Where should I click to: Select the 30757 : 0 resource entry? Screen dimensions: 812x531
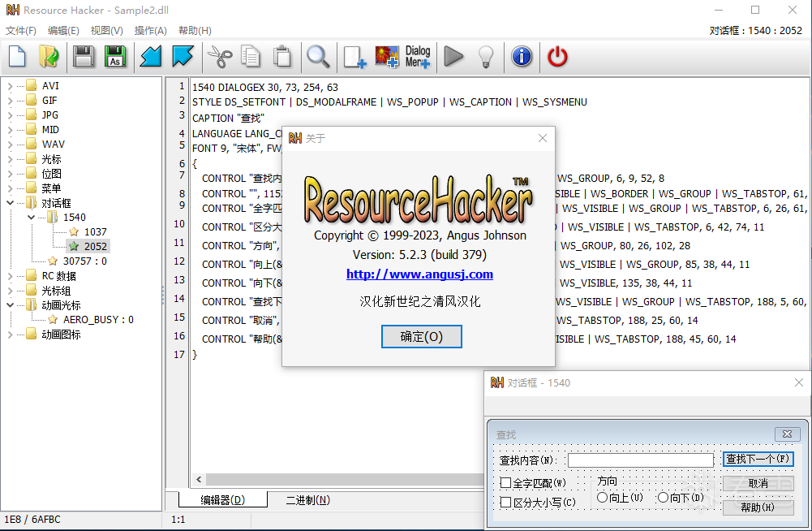[85, 261]
